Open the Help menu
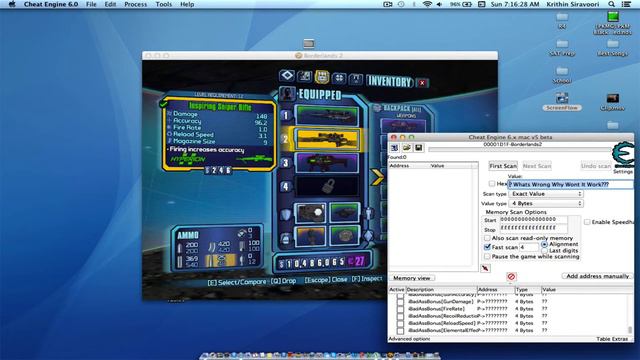Image resolution: width=640 pixels, height=360 pixels. [x=187, y=4]
